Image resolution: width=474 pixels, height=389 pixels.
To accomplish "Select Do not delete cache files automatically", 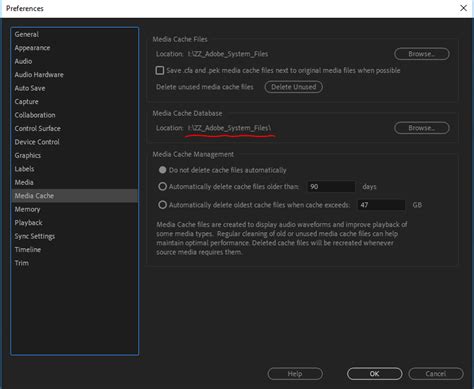I will coord(162,170).
